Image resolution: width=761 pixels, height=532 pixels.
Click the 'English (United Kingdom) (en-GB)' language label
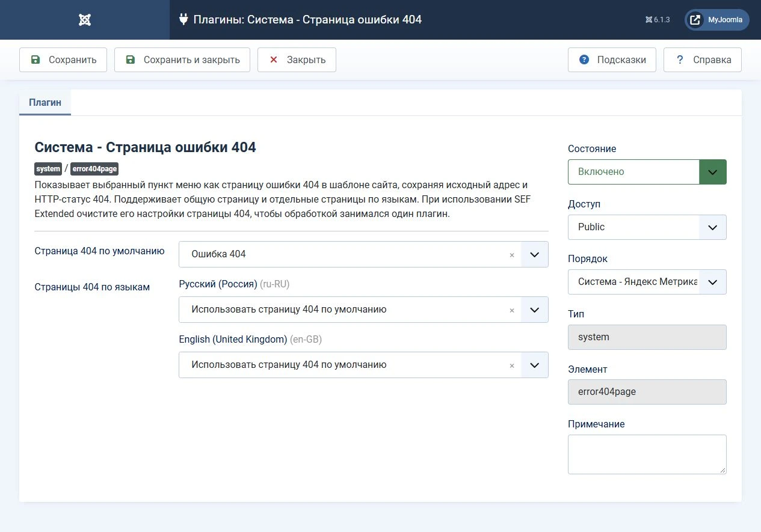[x=250, y=340]
